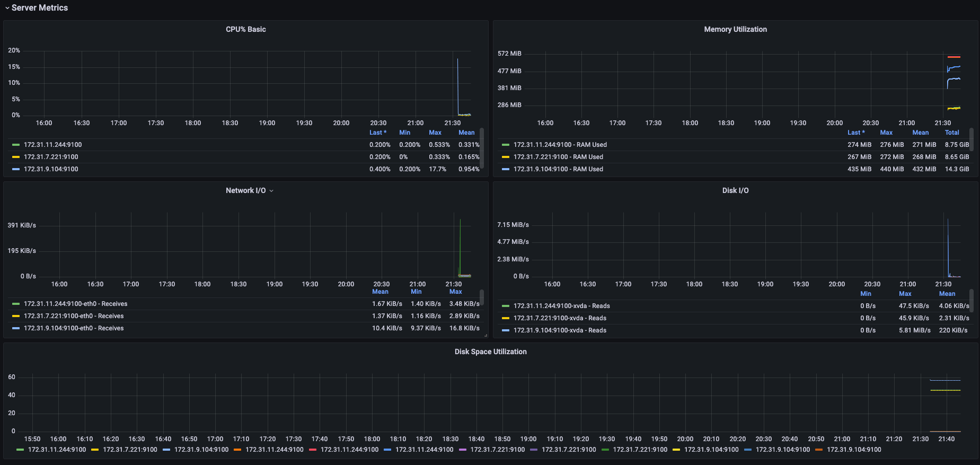Sort Disk I/O legend by Min column
The width and height of the screenshot is (980, 465).
click(866, 294)
